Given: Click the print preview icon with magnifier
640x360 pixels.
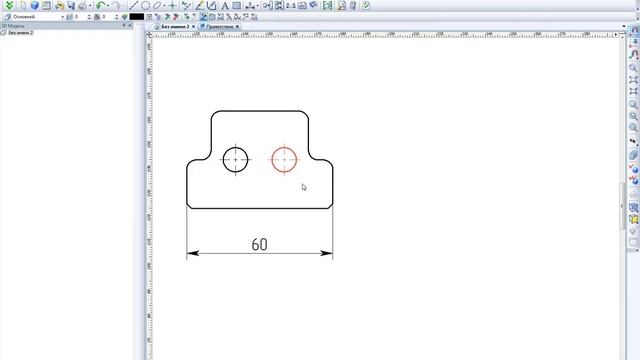Looking at the screenshot, I should tap(341, 6).
